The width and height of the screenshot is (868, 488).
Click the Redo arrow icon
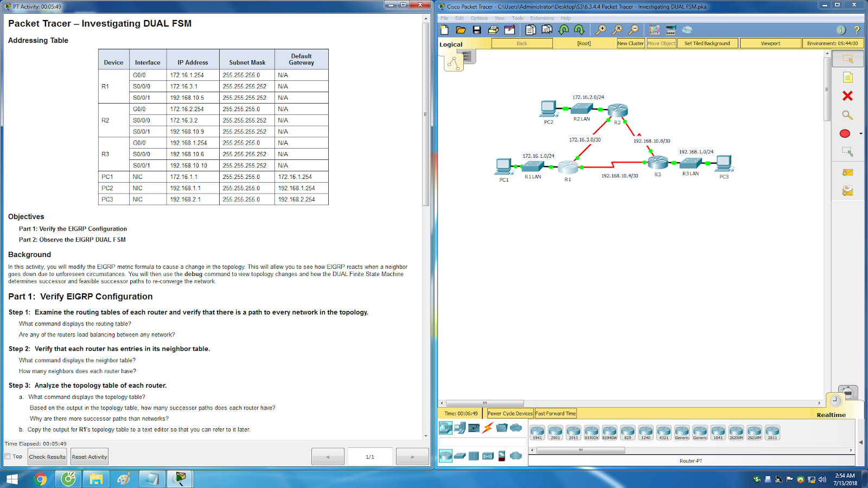click(579, 30)
